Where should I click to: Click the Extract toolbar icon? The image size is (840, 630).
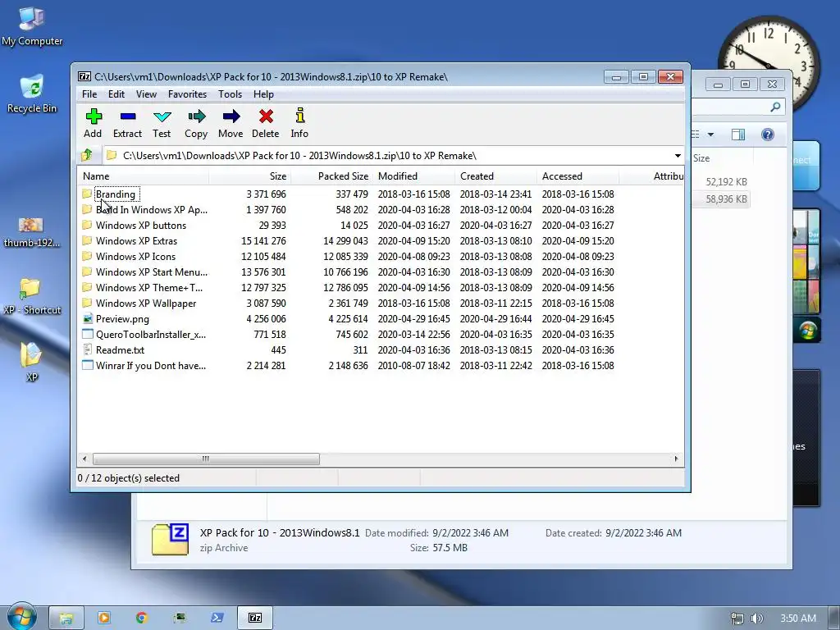click(x=127, y=116)
